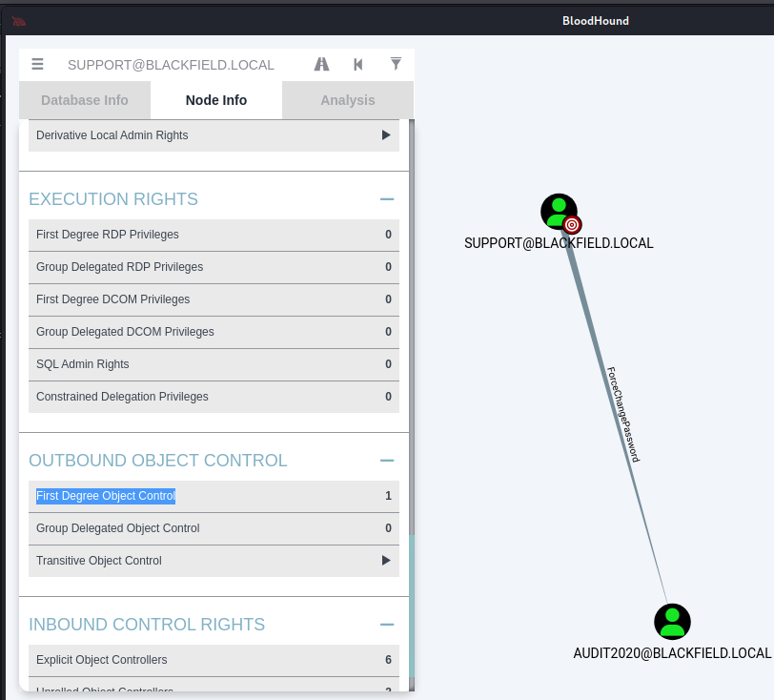This screenshot has height=700, width=774.
Task: Click the BloodHound logo in title bar
Action: click(x=19, y=21)
